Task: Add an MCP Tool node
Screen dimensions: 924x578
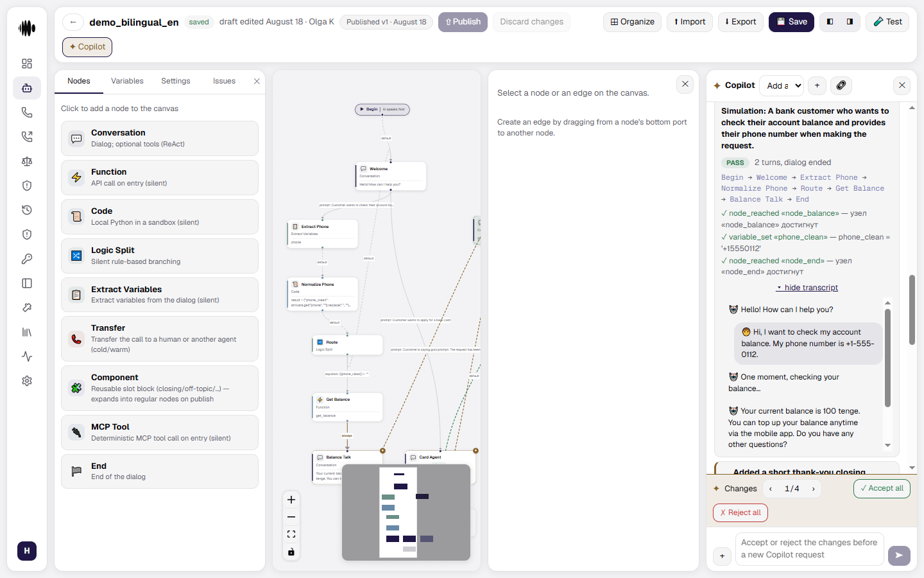Action: coord(160,432)
